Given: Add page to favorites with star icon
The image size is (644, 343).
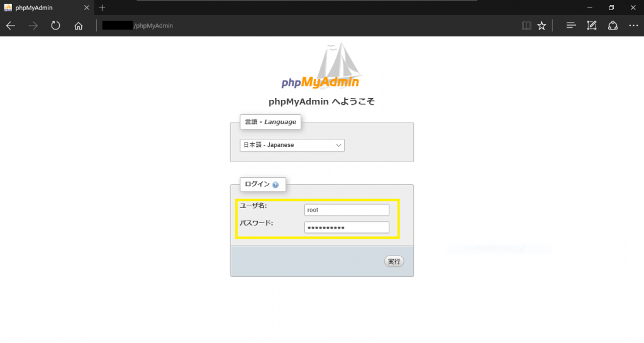Looking at the screenshot, I should (x=541, y=25).
